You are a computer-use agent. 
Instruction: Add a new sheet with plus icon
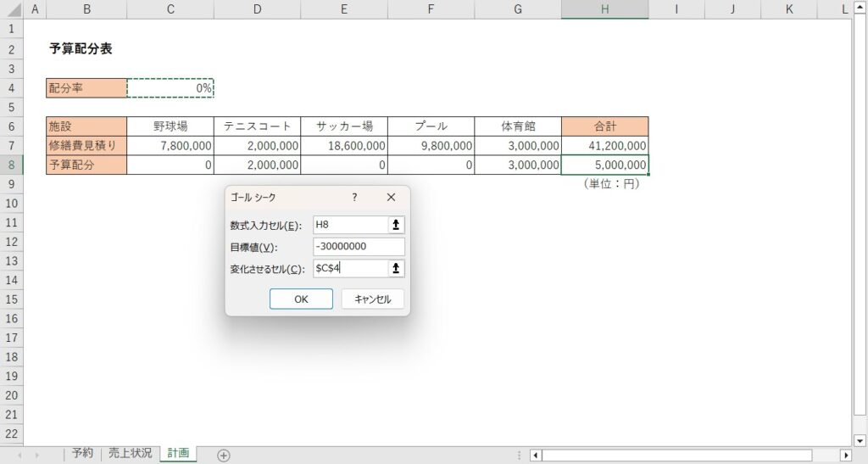(x=224, y=456)
